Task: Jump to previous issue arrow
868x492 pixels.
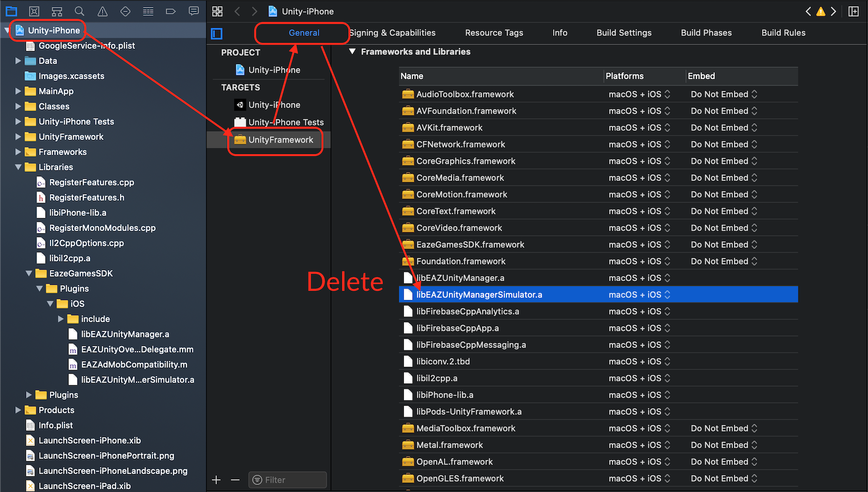Action: coord(808,11)
